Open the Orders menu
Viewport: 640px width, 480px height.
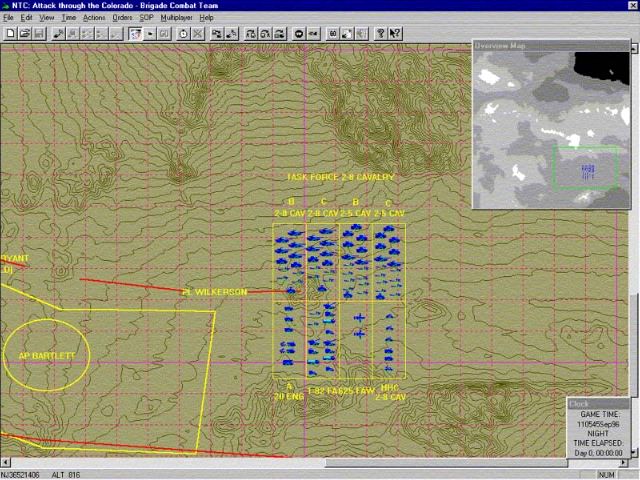[122, 18]
